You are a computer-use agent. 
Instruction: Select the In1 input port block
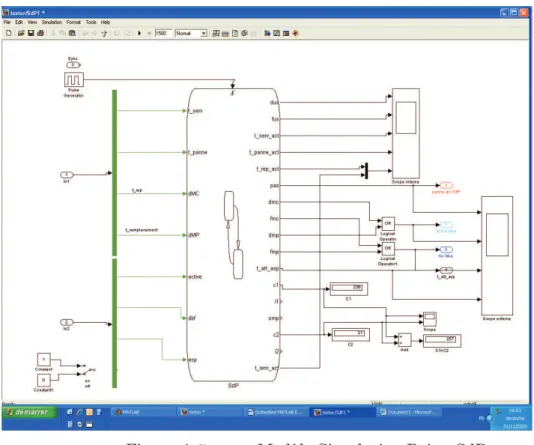(x=66, y=175)
